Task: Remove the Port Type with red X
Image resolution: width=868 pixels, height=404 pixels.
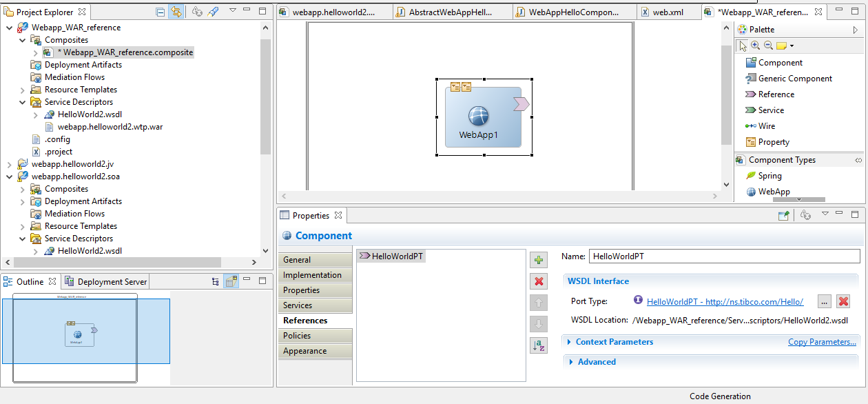Action: pos(843,301)
